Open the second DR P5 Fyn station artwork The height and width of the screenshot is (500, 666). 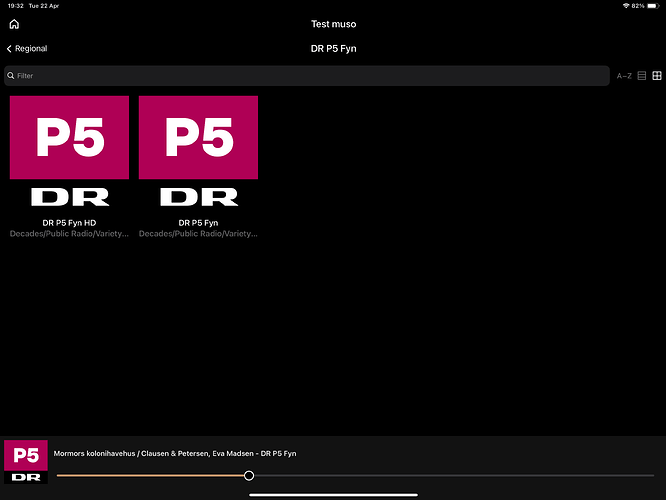(x=198, y=153)
